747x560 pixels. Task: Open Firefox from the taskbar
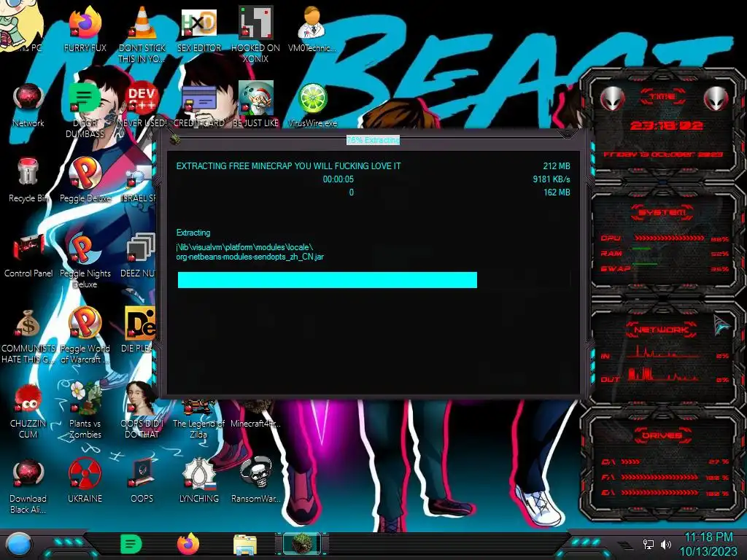click(x=188, y=544)
